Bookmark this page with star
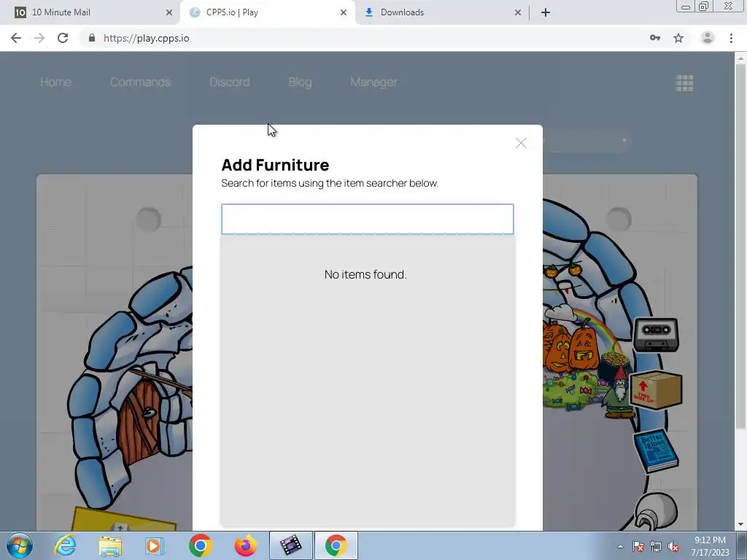 678,38
